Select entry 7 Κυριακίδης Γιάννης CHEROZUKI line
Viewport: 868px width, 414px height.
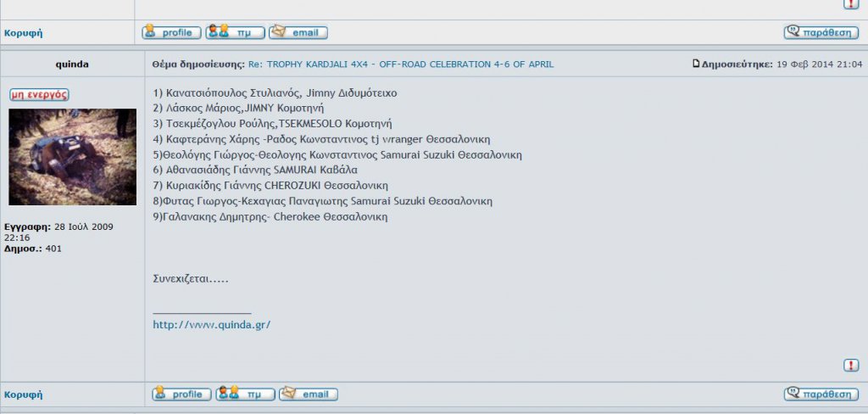tap(270, 186)
